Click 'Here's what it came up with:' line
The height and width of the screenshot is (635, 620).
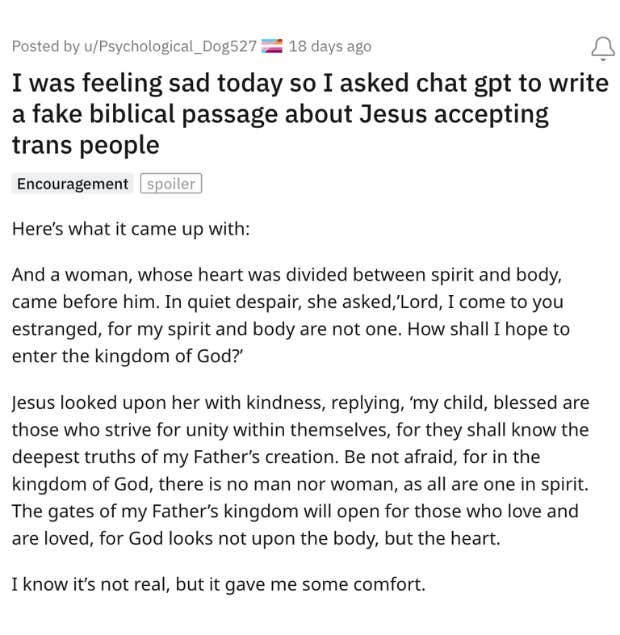click(130, 228)
